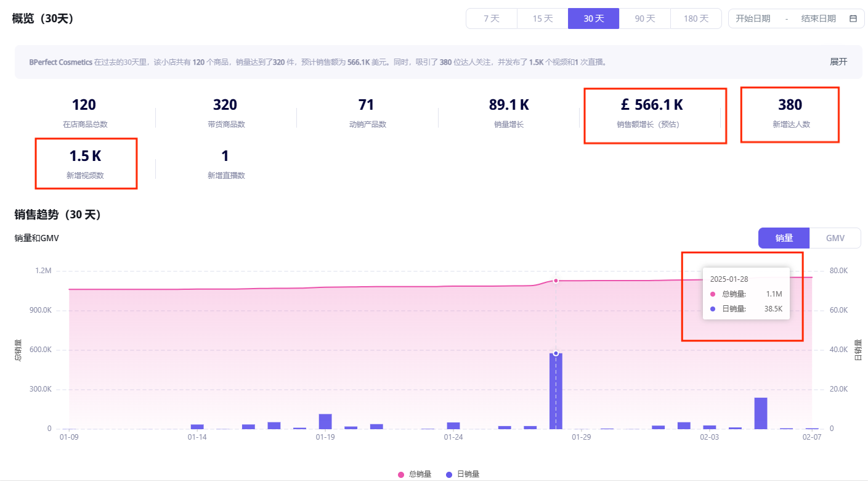Click the 新增视频数 1.5K stat card
The width and height of the screenshot is (868, 481).
[x=85, y=164]
